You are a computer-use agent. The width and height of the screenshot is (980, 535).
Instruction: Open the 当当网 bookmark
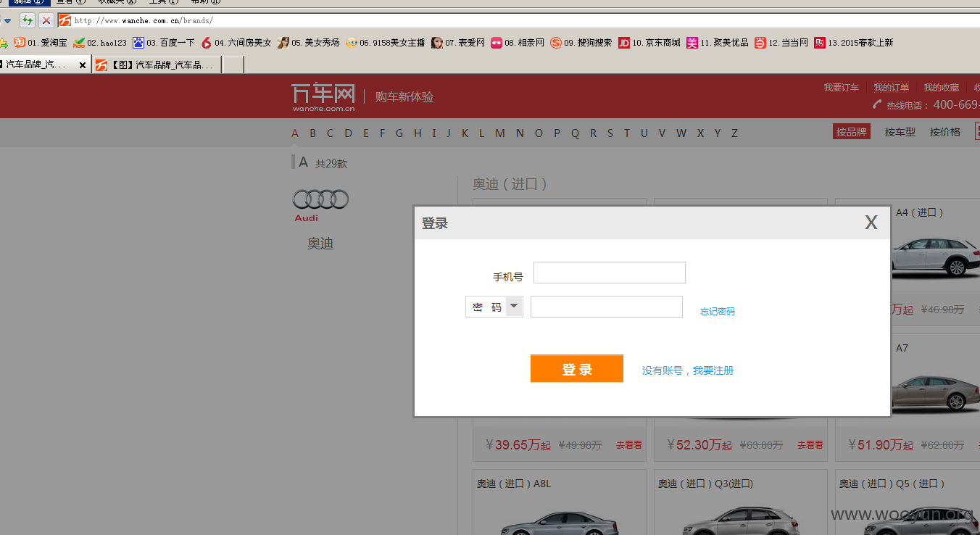781,43
